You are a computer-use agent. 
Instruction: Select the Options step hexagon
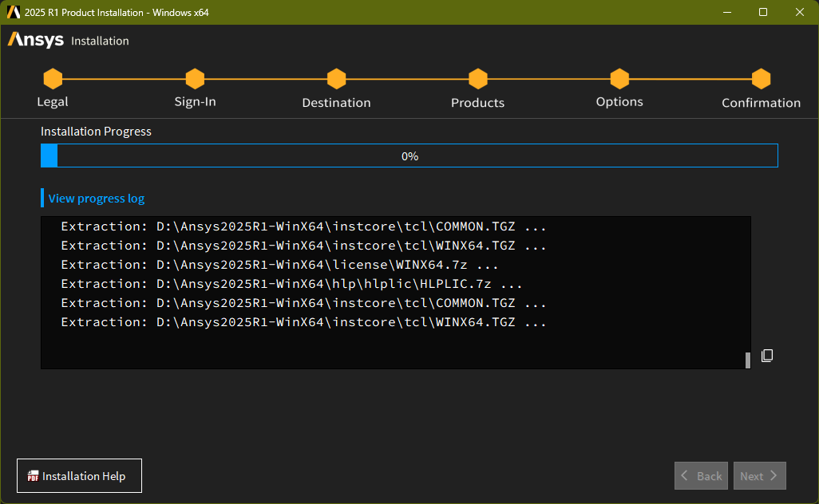click(619, 79)
